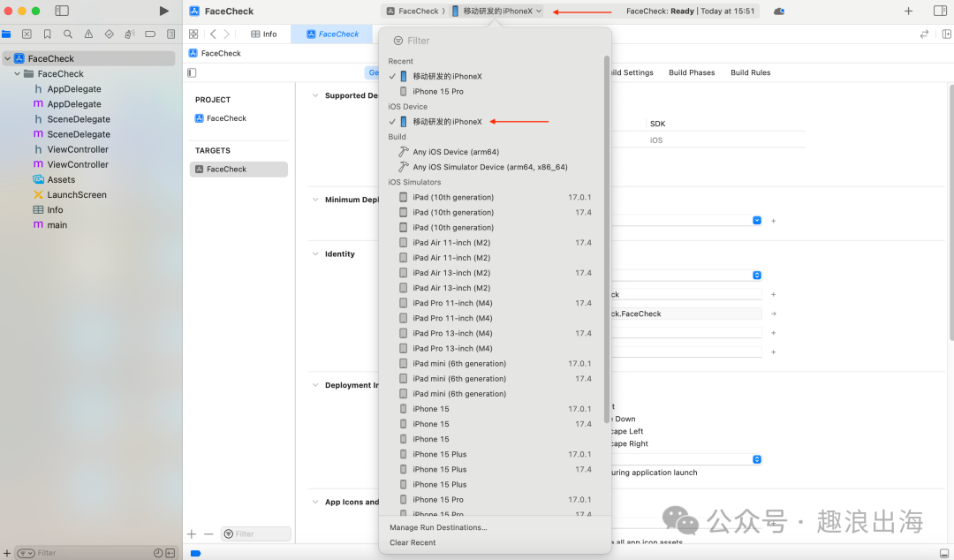Add a target with the plus button
This screenshot has height=560, width=954.
[192, 534]
